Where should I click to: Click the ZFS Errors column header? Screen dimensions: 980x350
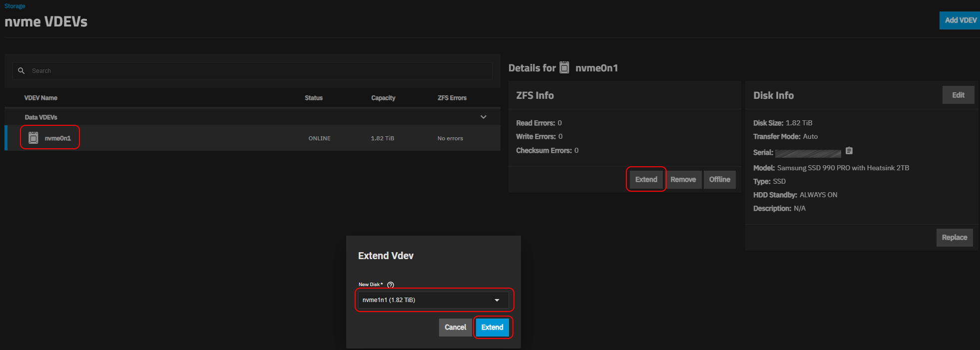452,98
